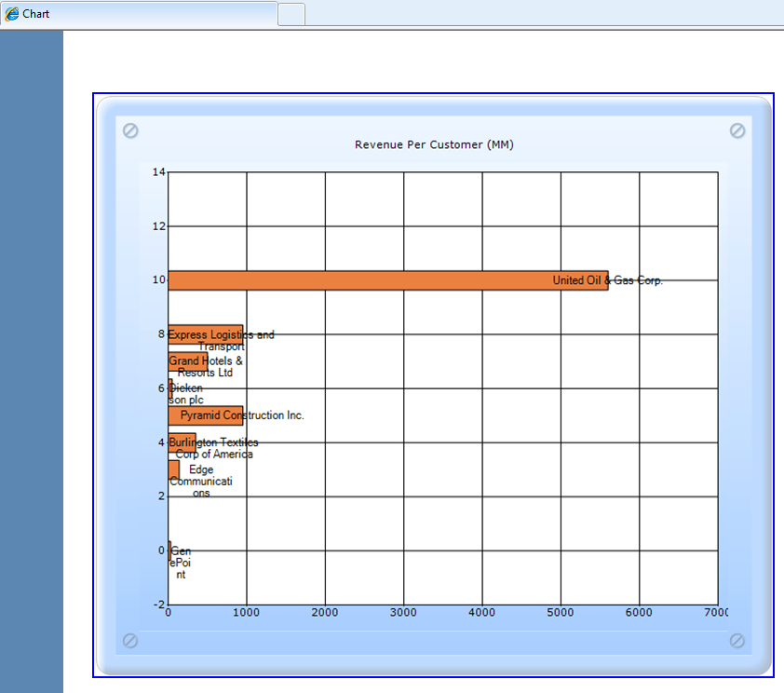The height and width of the screenshot is (693, 784).
Task: Click the 2000 x-axis label
Action: 325,613
